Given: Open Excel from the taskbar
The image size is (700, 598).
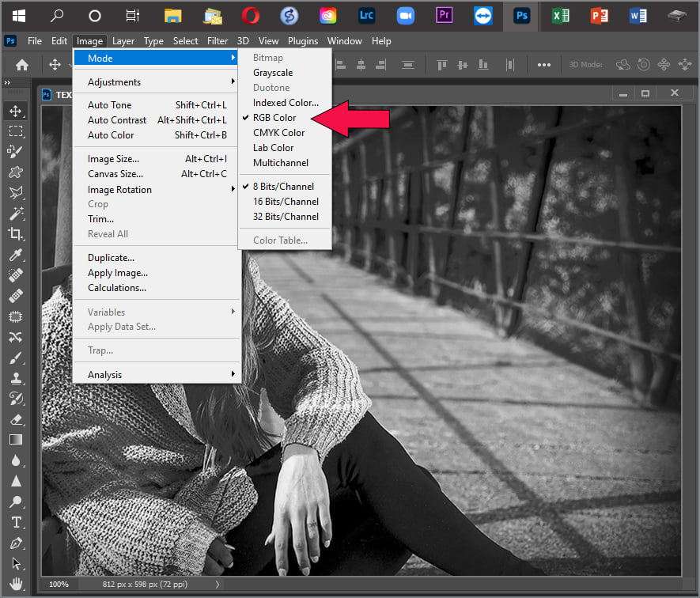Looking at the screenshot, I should pyautogui.click(x=561, y=16).
